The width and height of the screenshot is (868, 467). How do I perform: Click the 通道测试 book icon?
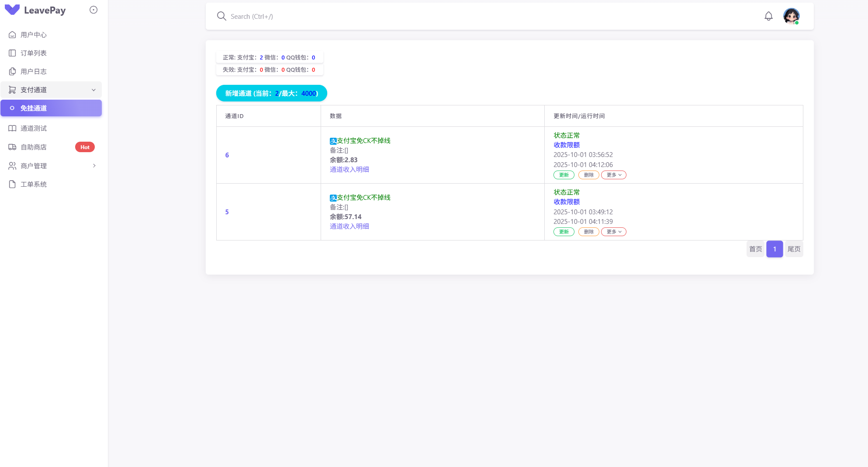point(12,128)
